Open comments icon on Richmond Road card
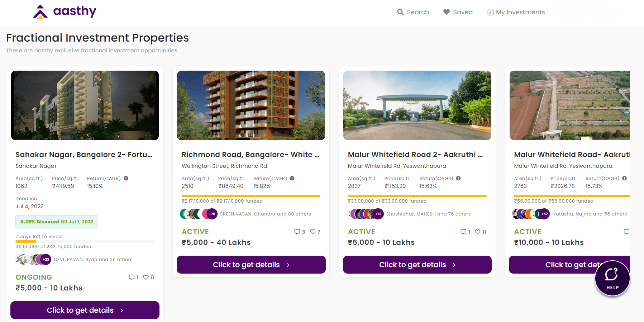644x322 pixels. point(297,232)
